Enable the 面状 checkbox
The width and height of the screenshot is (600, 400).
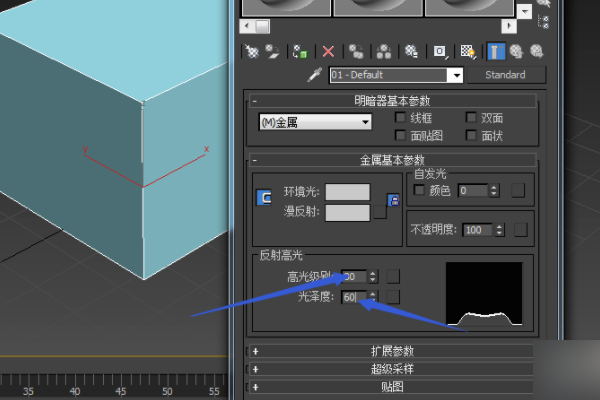(x=471, y=135)
